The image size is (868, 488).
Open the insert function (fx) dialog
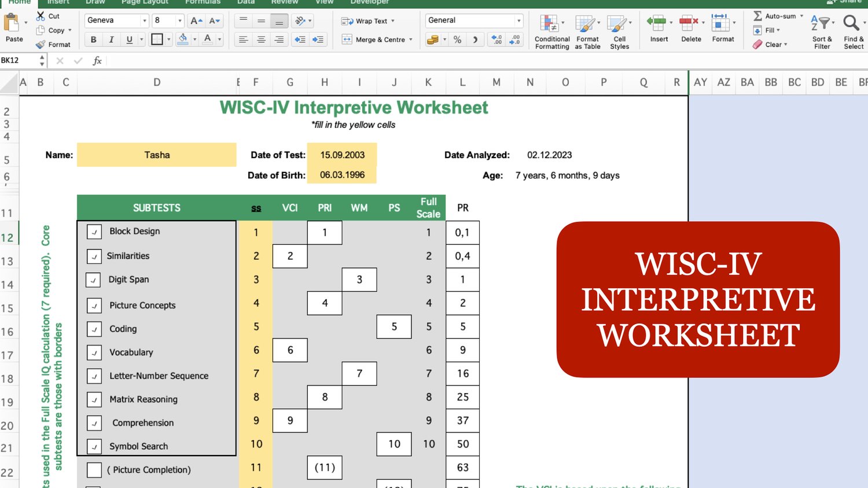[x=97, y=60]
